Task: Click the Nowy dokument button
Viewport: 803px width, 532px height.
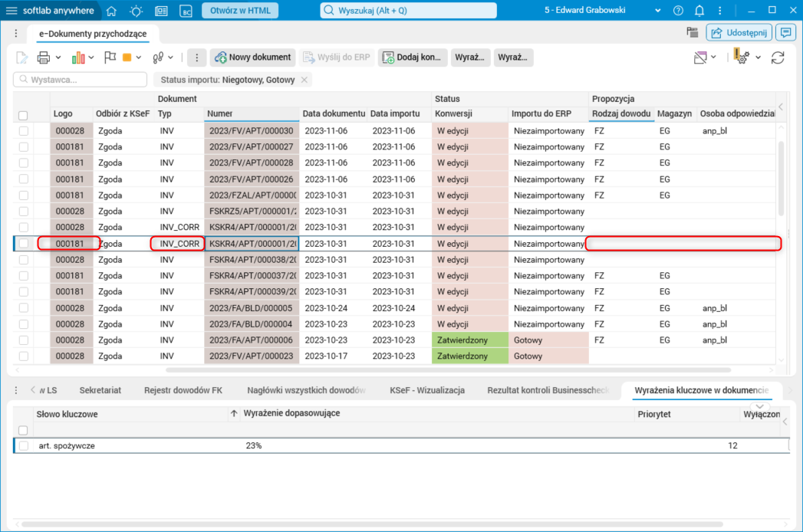Action: (x=253, y=57)
